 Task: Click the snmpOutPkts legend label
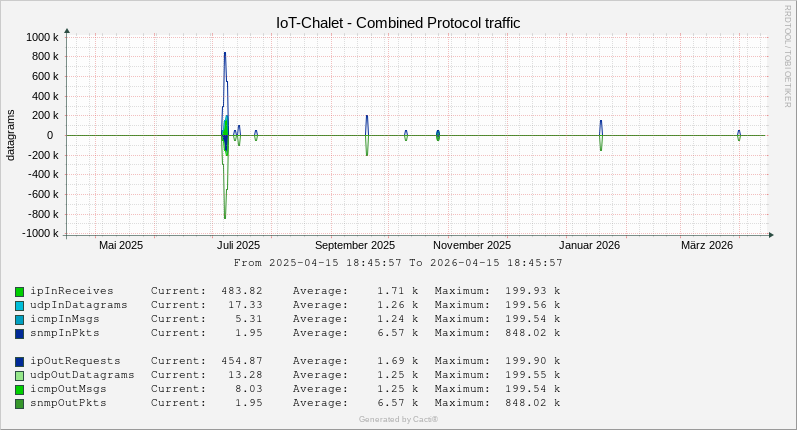click(69, 403)
